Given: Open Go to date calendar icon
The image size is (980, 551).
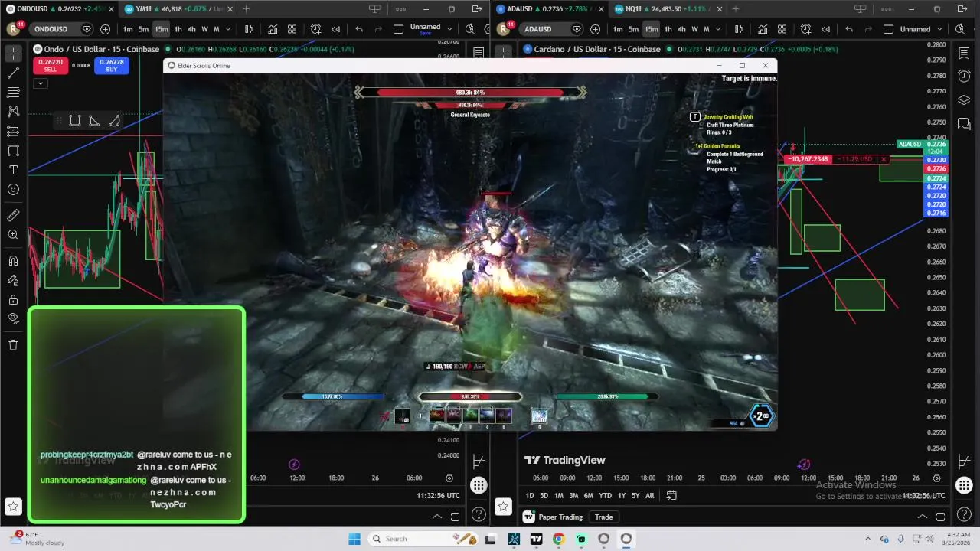Looking at the screenshot, I should tap(671, 495).
